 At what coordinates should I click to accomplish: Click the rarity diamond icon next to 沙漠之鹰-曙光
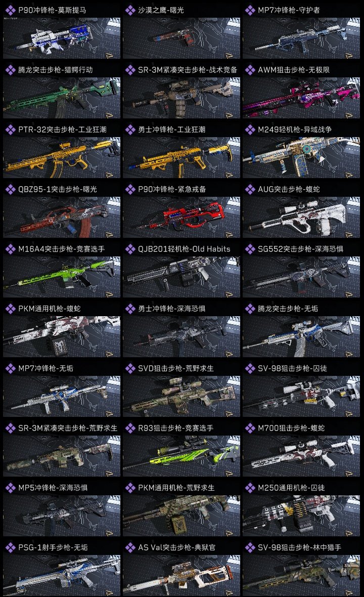click(x=130, y=10)
